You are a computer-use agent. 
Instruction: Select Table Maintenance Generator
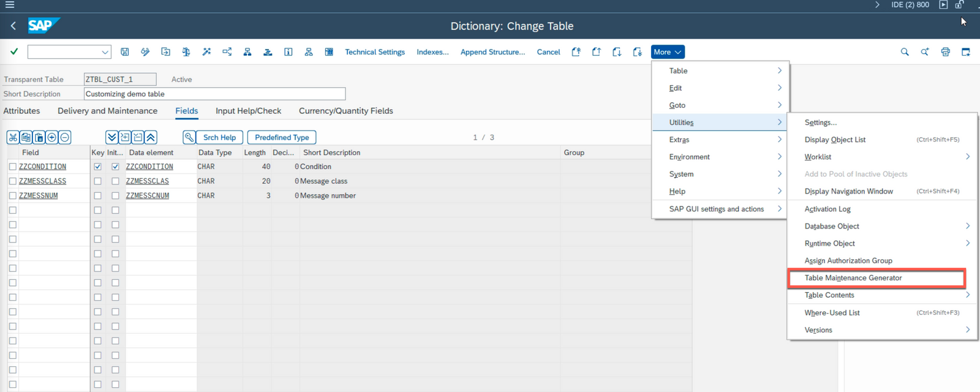click(876, 278)
